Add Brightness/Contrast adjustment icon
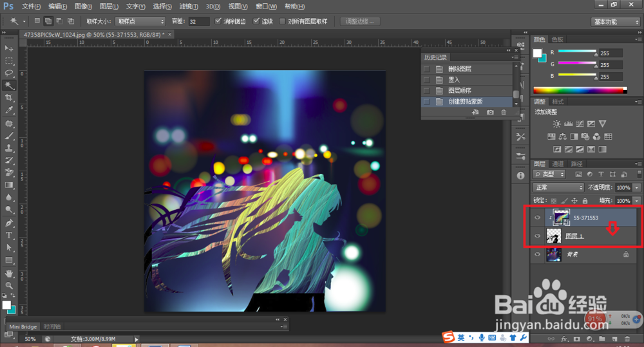 click(556, 124)
